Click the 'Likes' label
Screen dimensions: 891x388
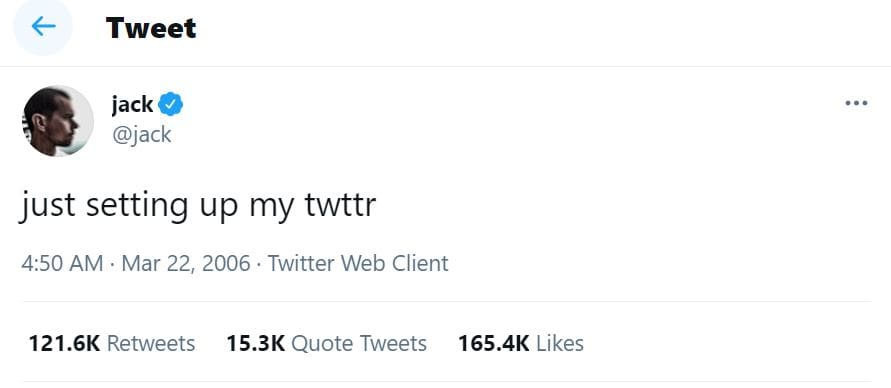pos(560,343)
